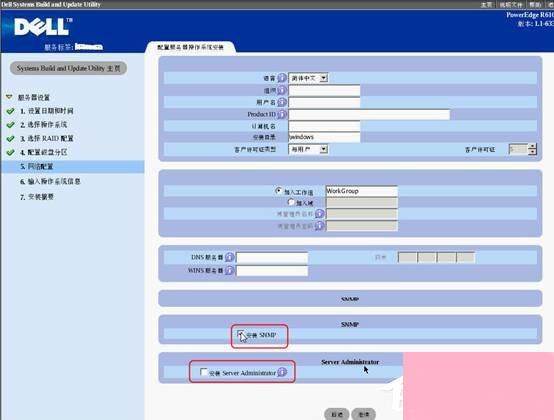Image resolution: width=554 pixels, height=420 pixels.
Task: Click the left (back) button at the bottom
Action: point(337,414)
